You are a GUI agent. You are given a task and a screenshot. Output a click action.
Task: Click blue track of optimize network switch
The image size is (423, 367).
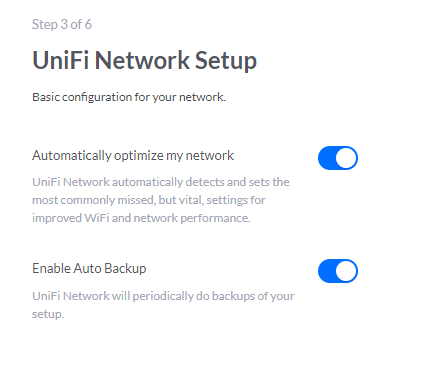[x=327, y=158]
